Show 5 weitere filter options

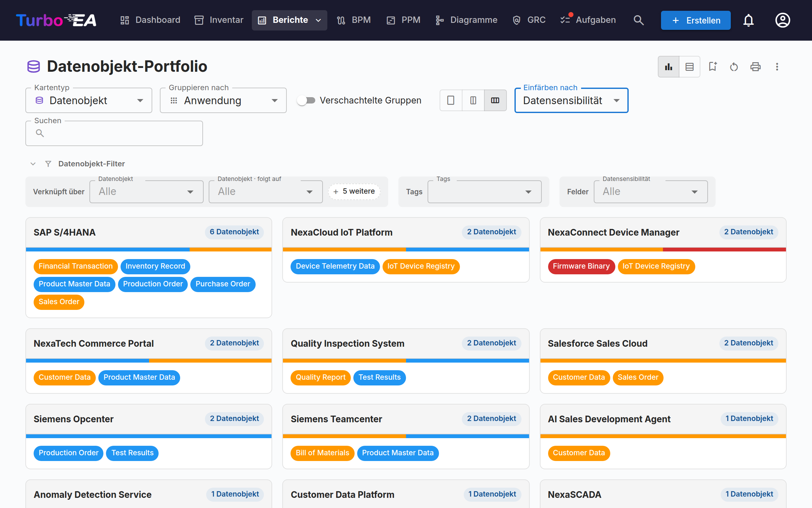354,191
